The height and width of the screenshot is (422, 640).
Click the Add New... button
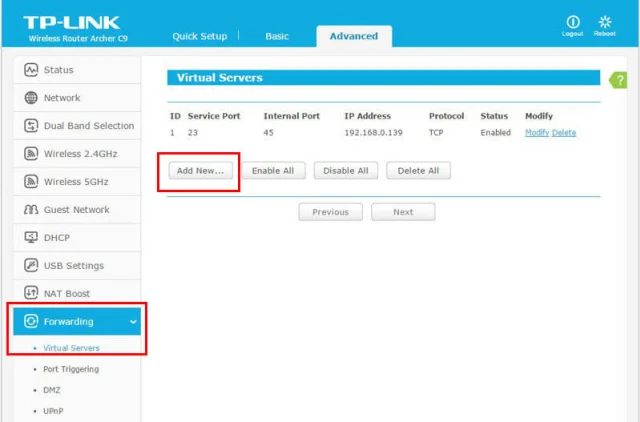200,171
